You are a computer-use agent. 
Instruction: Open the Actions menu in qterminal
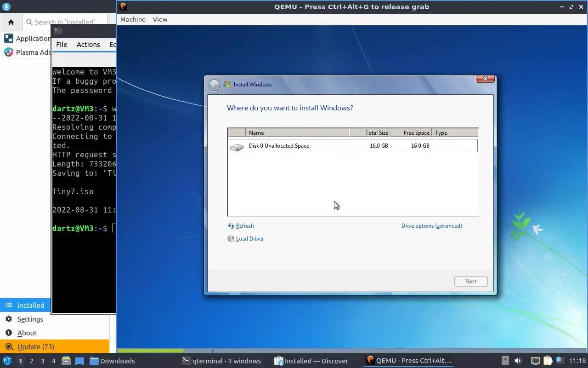[x=88, y=45]
